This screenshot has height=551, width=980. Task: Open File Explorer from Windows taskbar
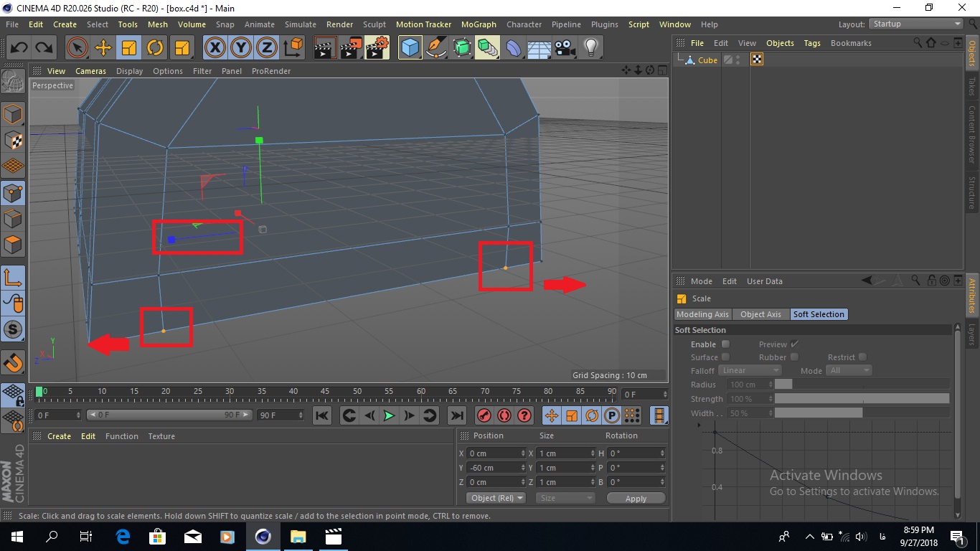coord(298,536)
